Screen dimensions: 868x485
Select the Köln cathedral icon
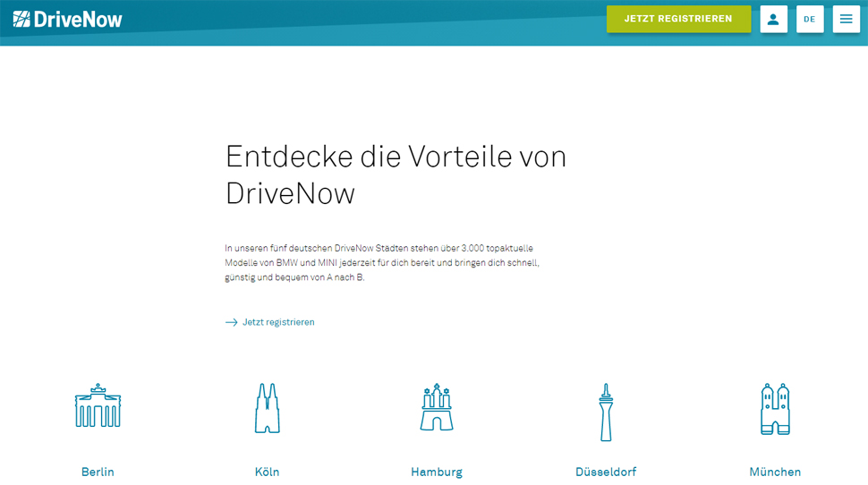point(268,408)
